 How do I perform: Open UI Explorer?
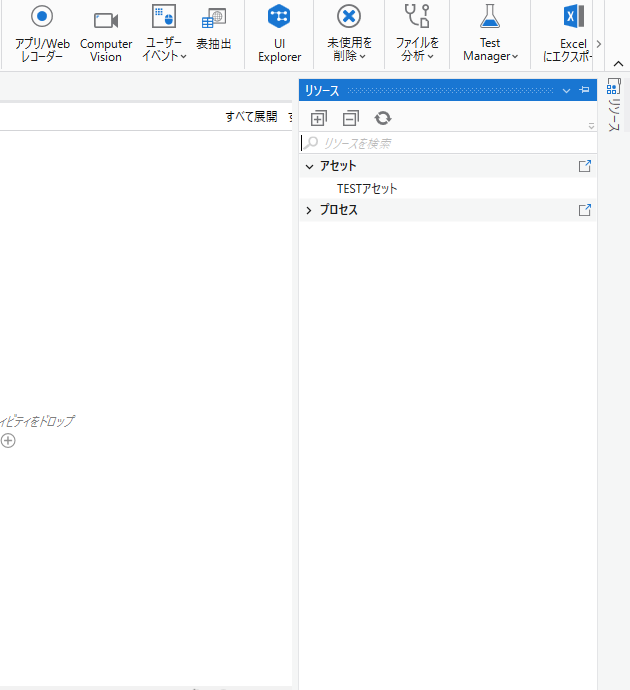coord(279,33)
